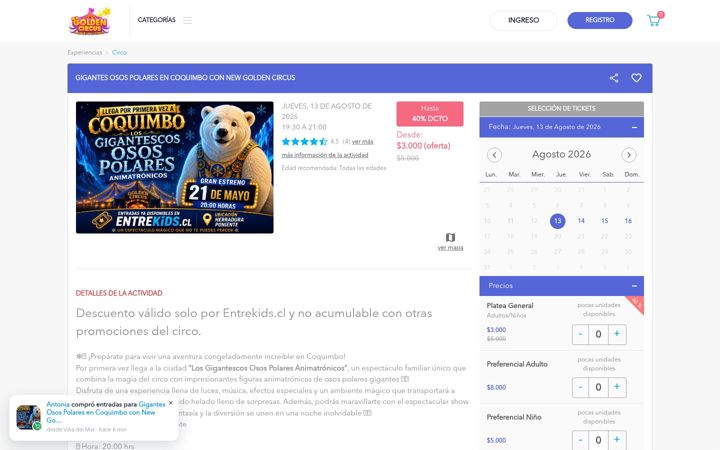Collapse the Precios section
The height and width of the screenshot is (450, 720).
[x=634, y=286]
